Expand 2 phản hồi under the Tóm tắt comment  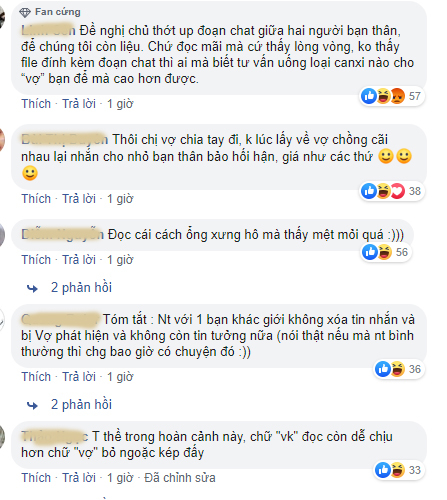coord(81,404)
